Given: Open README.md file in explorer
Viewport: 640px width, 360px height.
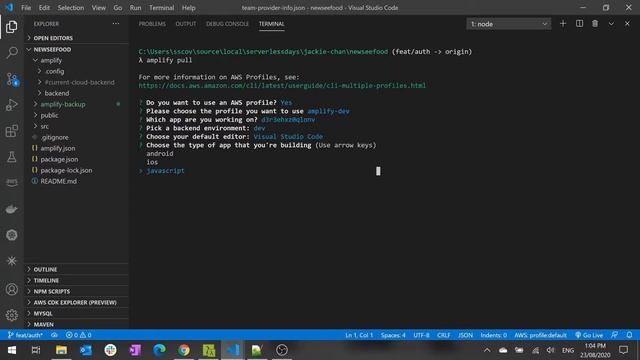Looking at the screenshot, I should (77, 181).
